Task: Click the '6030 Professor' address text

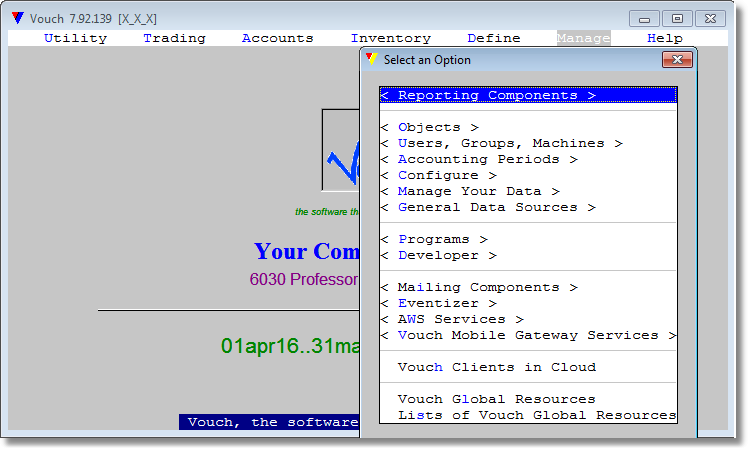Action: point(304,279)
